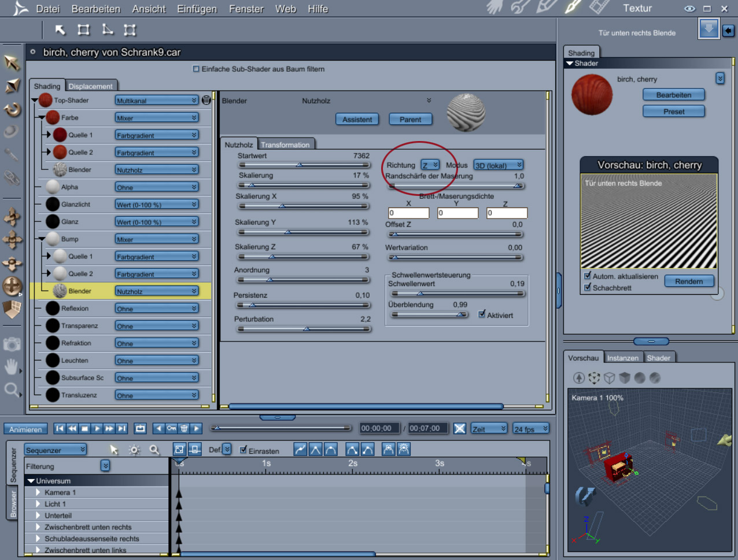738x560 pixels.
Task: Open the Storyboard room pencil icon
Action: pos(547,8)
